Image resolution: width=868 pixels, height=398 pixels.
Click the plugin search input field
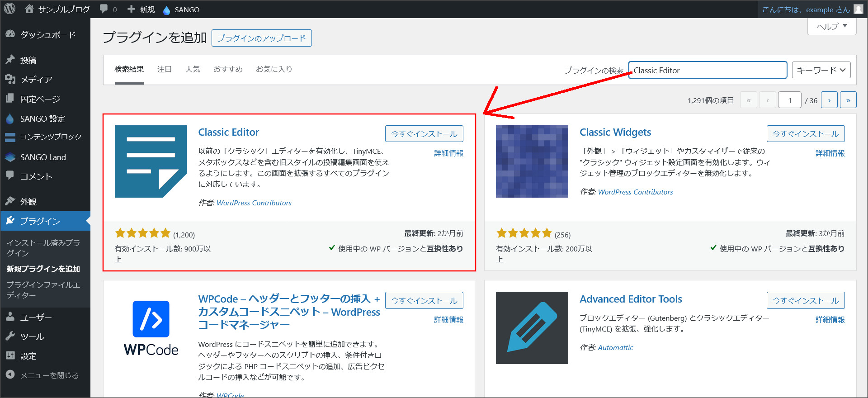click(707, 70)
